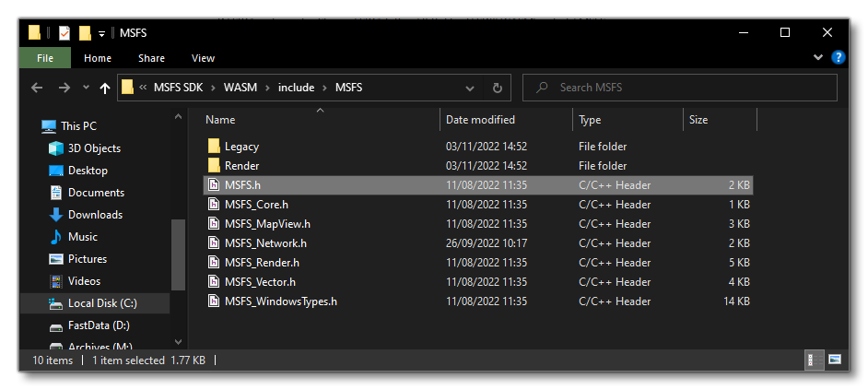Click the Back navigation arrow

click(x=37, y=89)
